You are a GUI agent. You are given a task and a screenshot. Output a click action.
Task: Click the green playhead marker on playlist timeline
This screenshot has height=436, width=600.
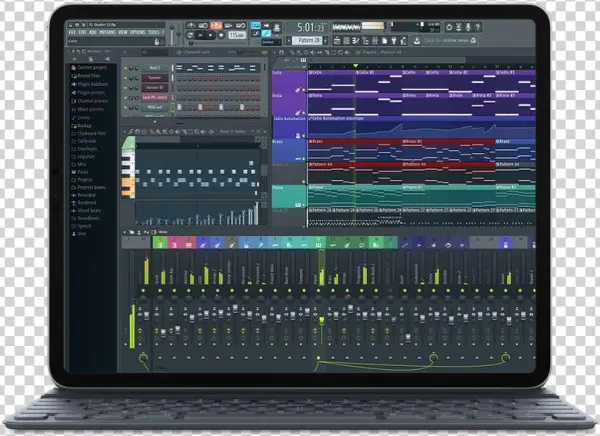click(x=355, y=66)
